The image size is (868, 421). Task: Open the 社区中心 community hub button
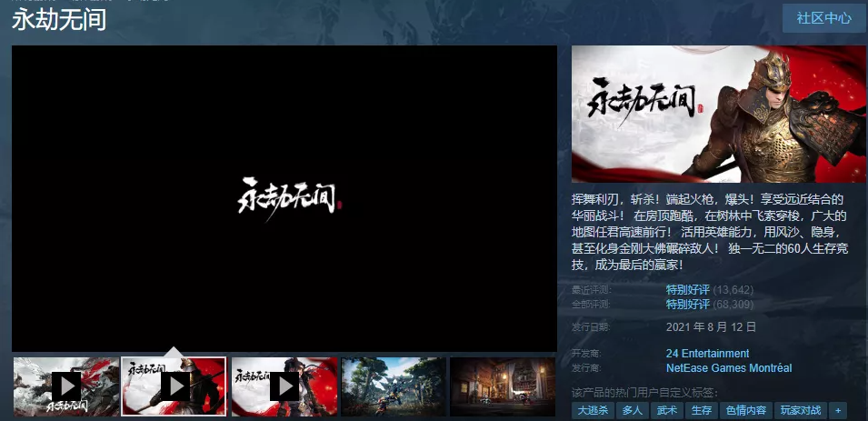823,17
